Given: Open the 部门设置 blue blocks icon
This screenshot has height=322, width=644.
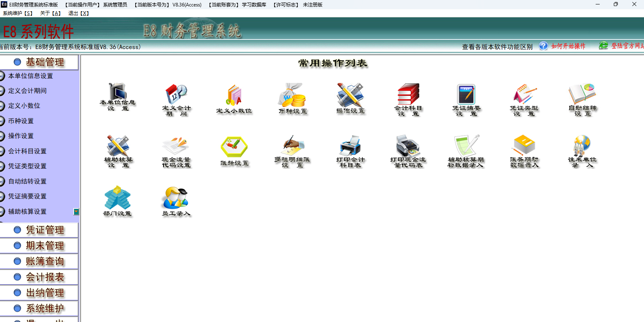Looking at the screenshot, I should pos(117,198).
